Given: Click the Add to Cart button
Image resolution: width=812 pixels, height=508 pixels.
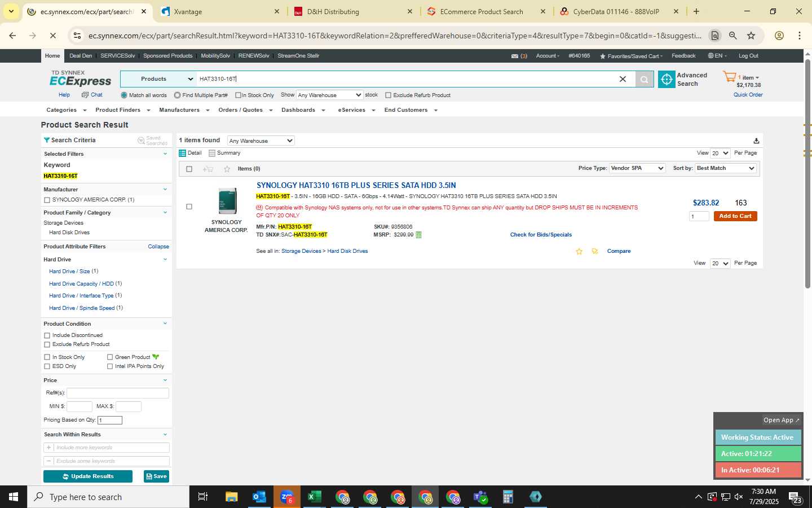Looking at the screenshot, I should pos(735,216).
